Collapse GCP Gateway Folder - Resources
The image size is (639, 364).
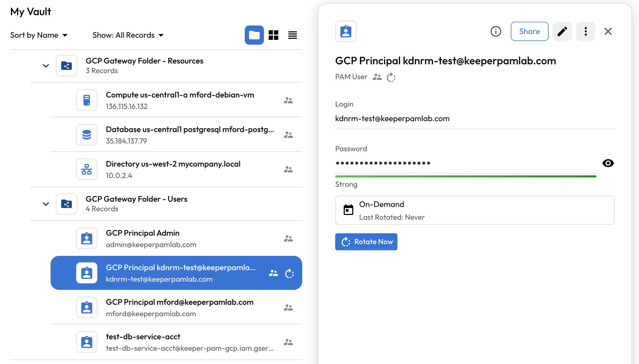[46, 66]
